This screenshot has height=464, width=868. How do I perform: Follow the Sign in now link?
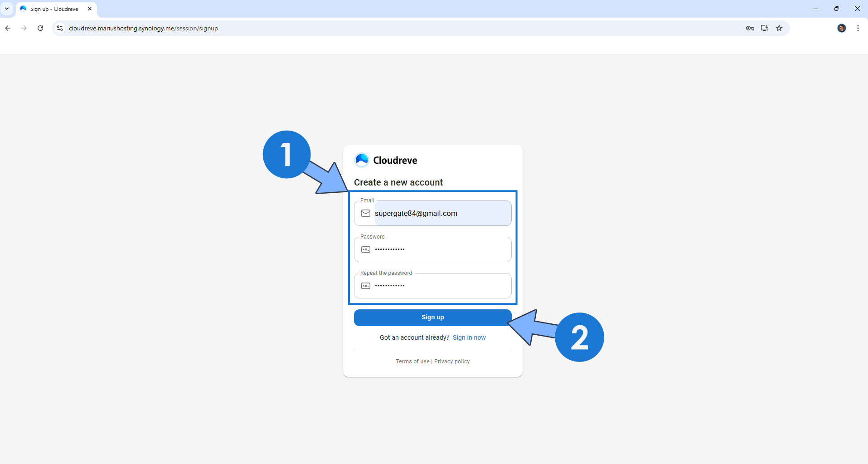(x=469, y=337)
